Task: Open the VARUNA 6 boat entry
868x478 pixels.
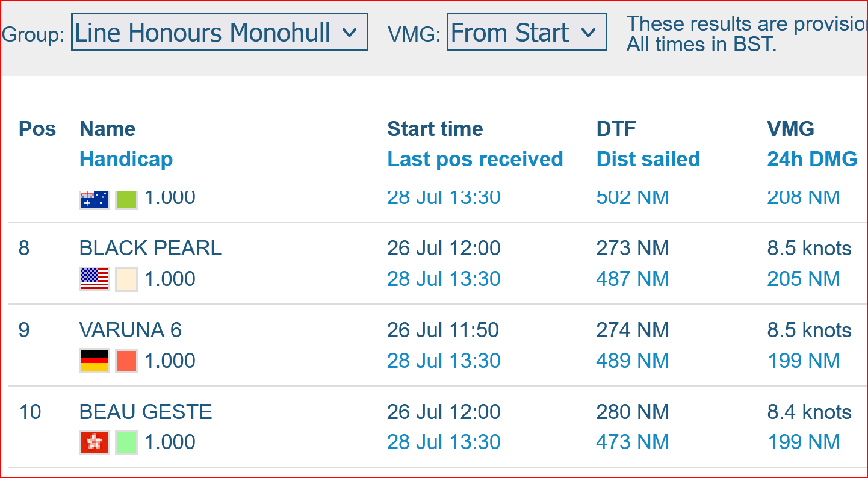Action: click(131, 330)
